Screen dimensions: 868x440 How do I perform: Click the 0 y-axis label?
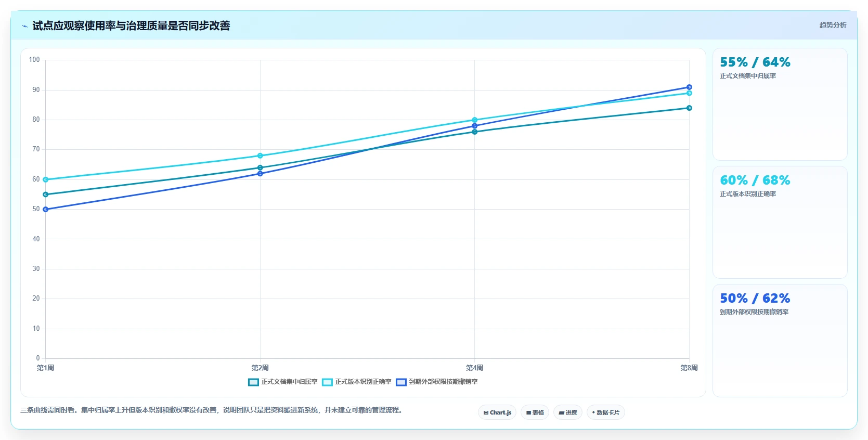coord(38,358)
